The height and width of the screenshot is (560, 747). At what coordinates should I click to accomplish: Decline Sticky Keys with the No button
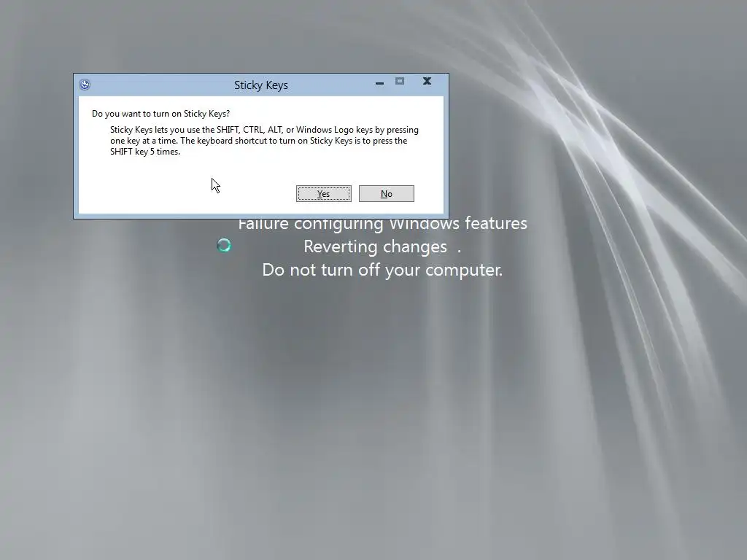[387, 194]
